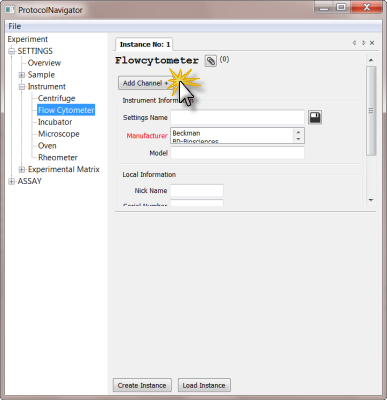Open the File menu
Image resolution: width=387 pixels, height=400 pixels.
(x=15, y=26)
